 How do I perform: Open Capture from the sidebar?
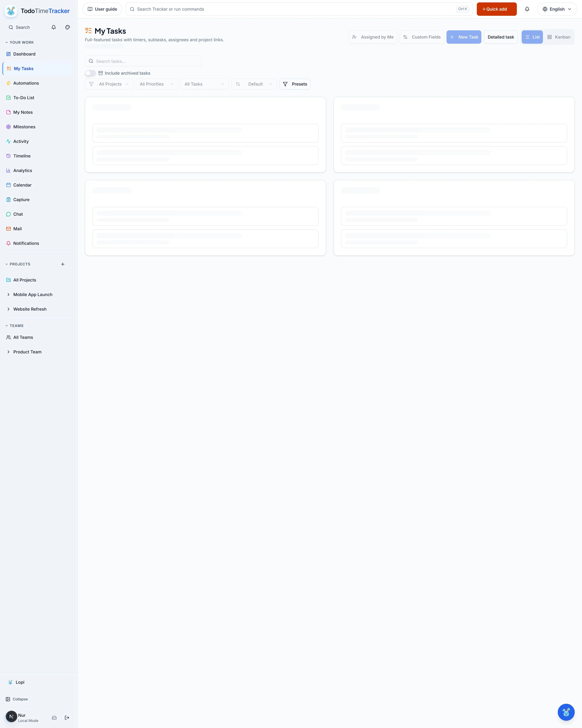pos(37,200)
